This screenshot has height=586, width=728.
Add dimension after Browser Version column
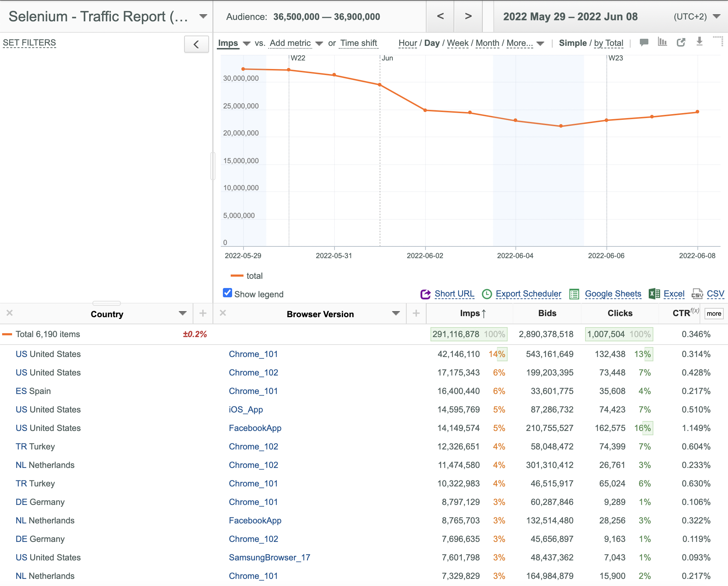[416, 313]
